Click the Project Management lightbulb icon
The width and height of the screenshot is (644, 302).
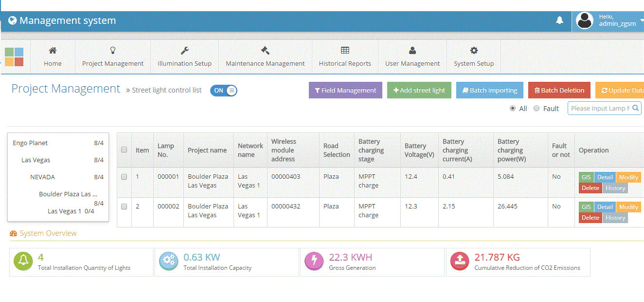pos(113,50)
